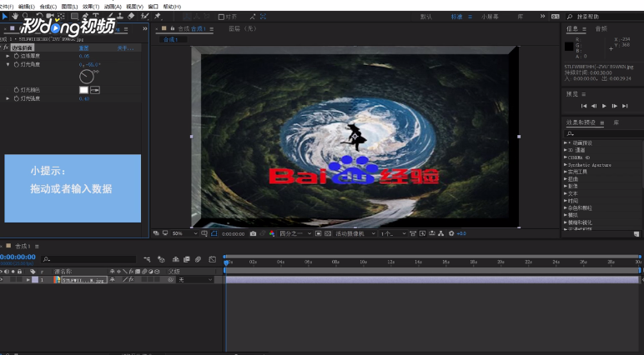
Task: Toggle visibility eye of layer 1
Action: pos(2,279)
